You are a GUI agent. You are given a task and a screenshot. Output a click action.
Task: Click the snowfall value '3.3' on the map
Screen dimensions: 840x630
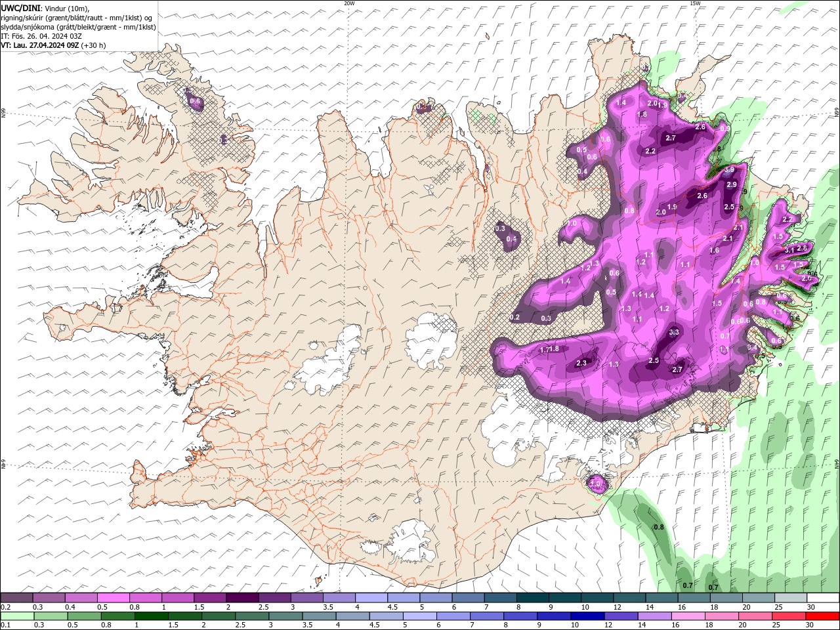click(674, 332)
